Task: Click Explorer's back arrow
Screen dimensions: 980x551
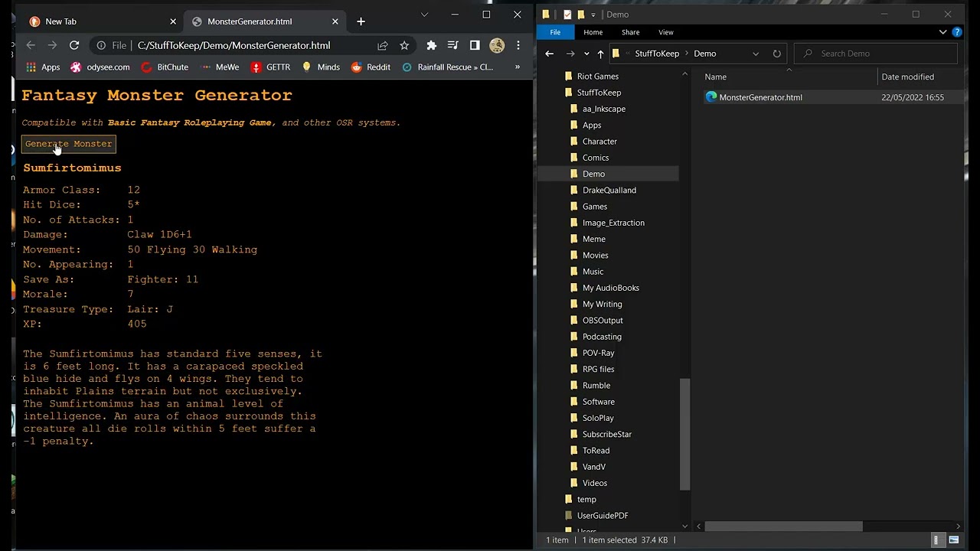Action: [x=549, y=54]
